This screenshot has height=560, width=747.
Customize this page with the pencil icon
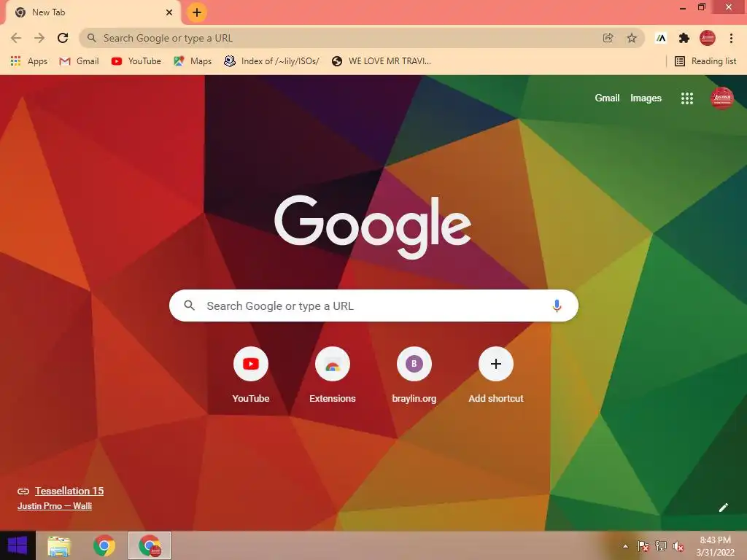click(x=723, y=507)
